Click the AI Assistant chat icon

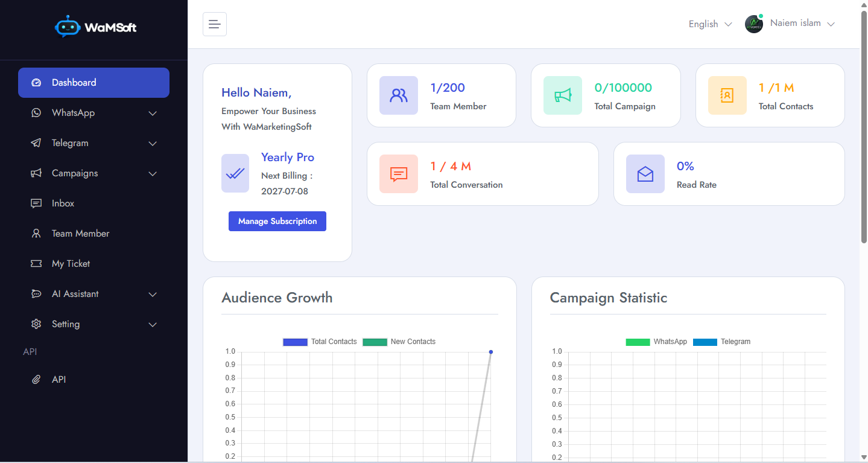tap(36, 294)
